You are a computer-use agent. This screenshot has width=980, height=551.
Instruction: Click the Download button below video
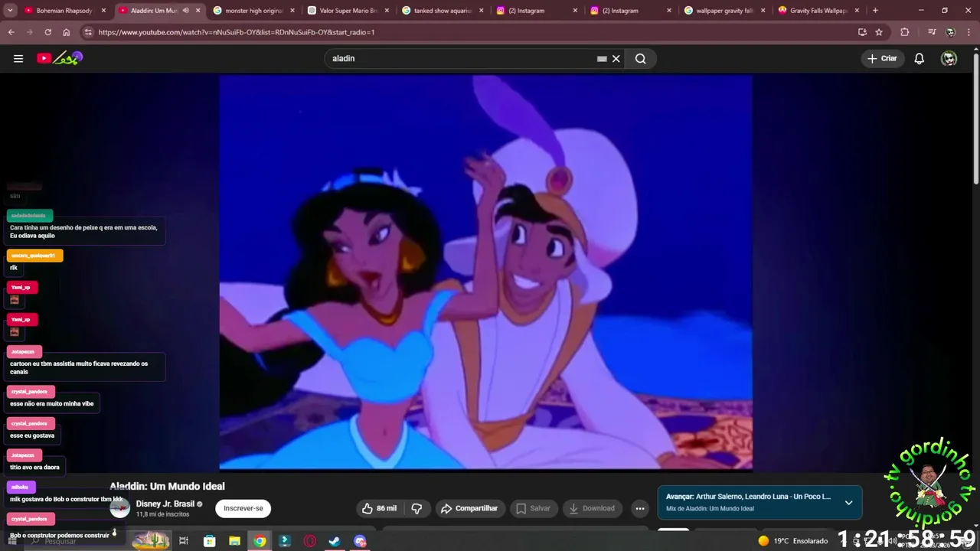(x=591, y=508)
